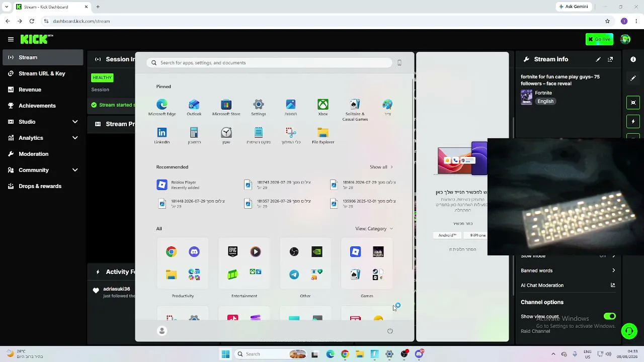
Task: Click the taskbar Search box
Action: [x=271, y=354]
